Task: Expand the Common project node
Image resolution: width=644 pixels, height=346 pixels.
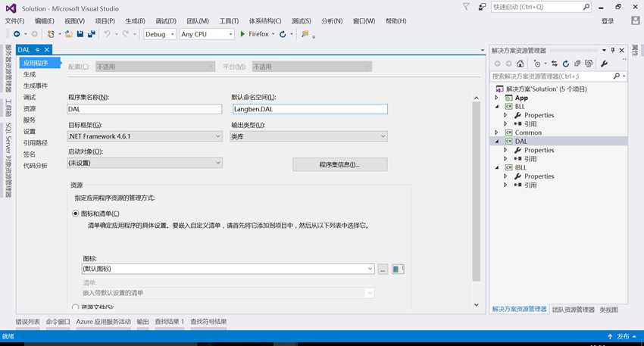Action: 496,132
